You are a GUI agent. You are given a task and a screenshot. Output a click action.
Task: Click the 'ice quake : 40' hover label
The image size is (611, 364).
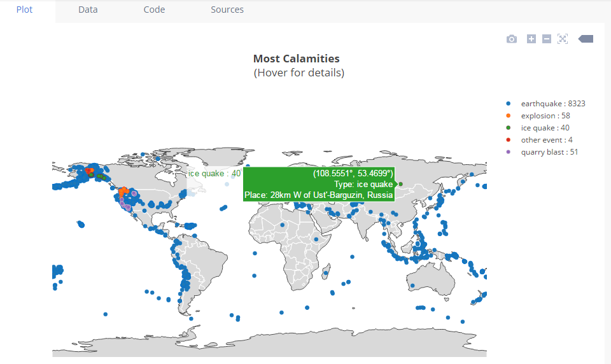214,174
